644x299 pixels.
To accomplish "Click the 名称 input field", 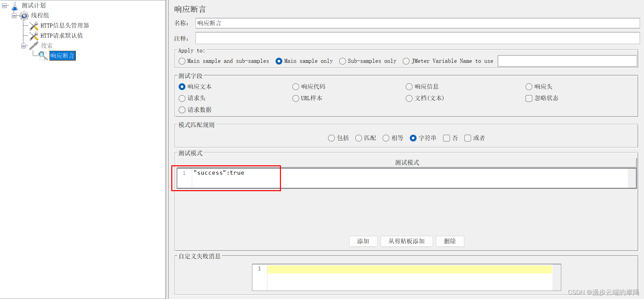I will tap(418, 23).
